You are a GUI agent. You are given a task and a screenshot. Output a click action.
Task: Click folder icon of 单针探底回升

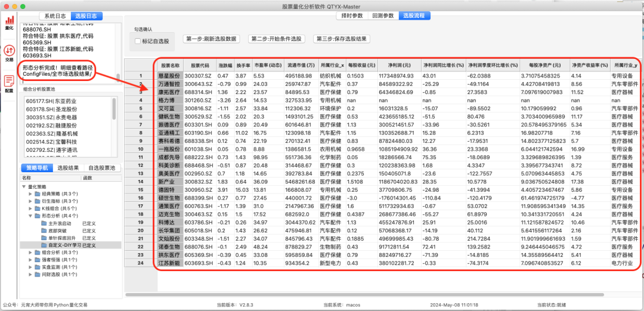pyautogui.click(x=44, y=238)
